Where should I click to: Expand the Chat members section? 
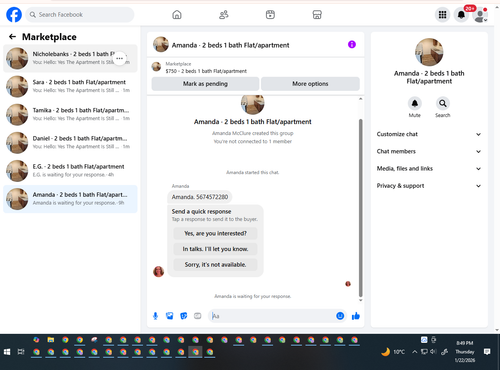pos(429,151)
